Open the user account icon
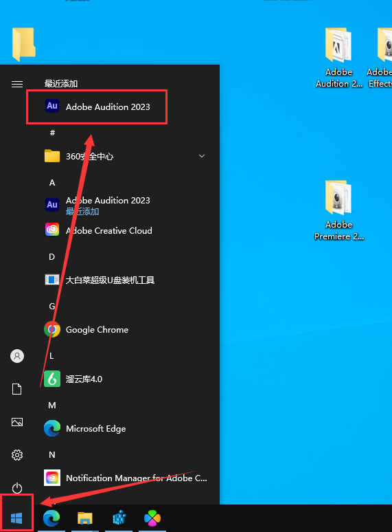This screenshot has width=392, height=532. tap(17, 356)
